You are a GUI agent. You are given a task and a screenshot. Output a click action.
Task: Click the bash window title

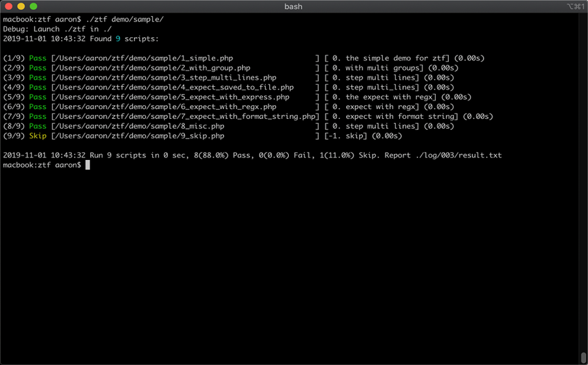pyautogui.click(x=293, y=7)
